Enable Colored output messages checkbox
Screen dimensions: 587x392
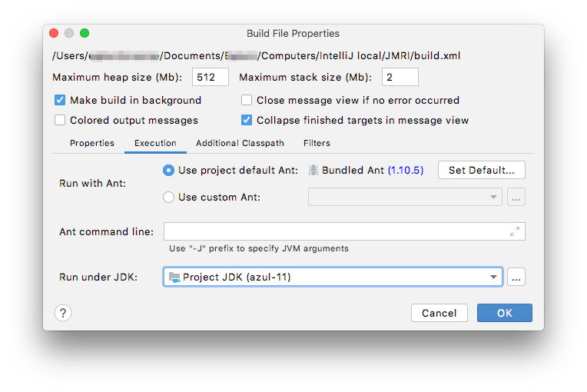click(60, 120)
